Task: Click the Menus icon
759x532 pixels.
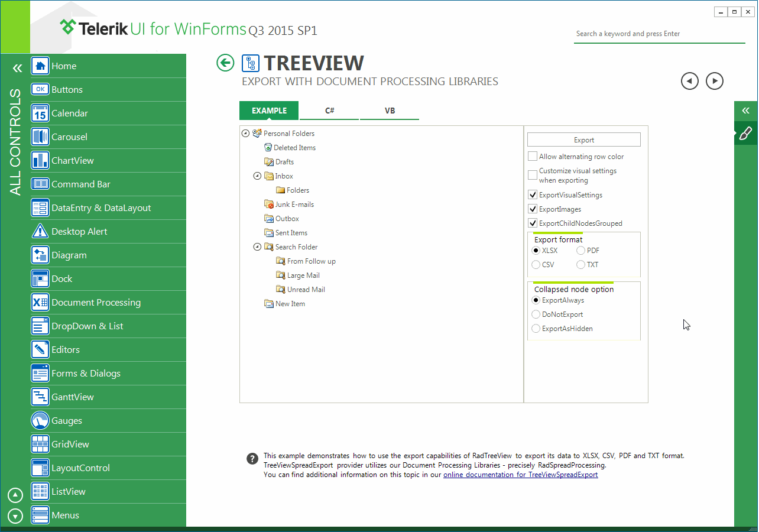Action: click(40, 515)
